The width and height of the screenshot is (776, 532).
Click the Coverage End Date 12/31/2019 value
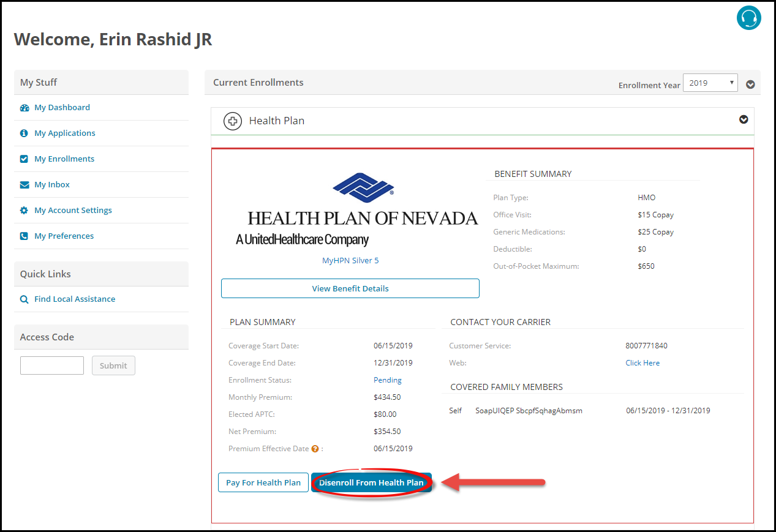(x=393, y=363)
